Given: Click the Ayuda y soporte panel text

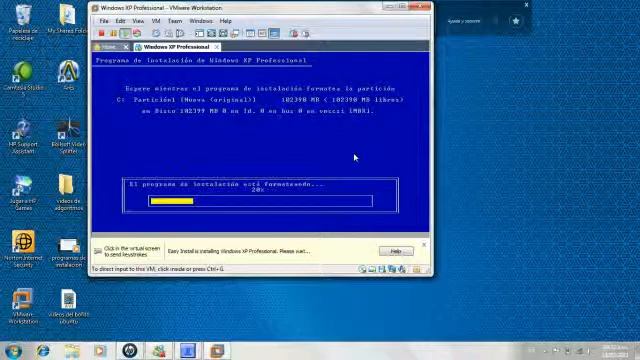Looking at the screenshot, I should pos(464,21).
